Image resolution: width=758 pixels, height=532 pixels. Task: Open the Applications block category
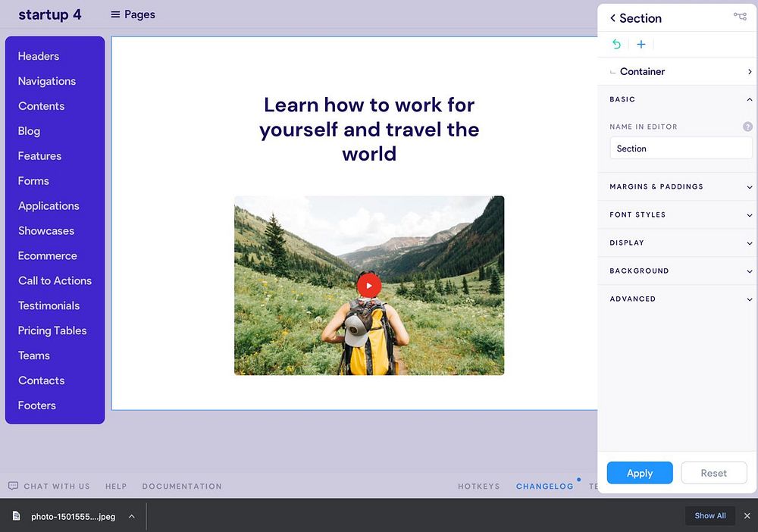coord(49,206)
